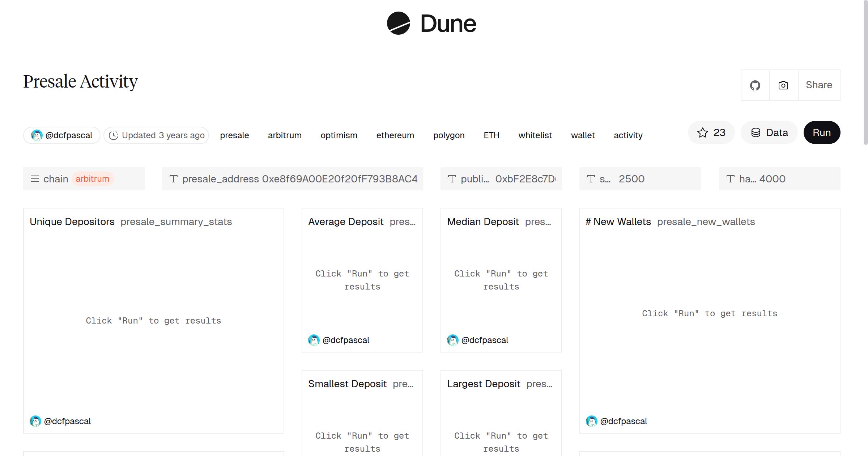Select the presale tag
This screenshot has height=456, width=868.
[234, 135]
